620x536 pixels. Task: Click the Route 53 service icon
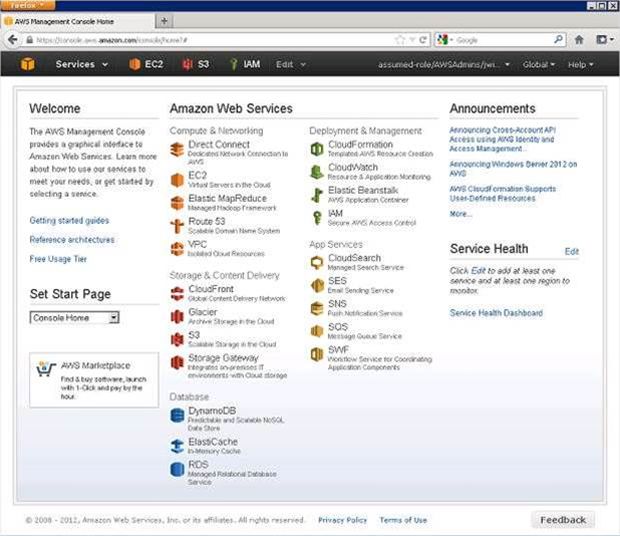coord(177,226)
